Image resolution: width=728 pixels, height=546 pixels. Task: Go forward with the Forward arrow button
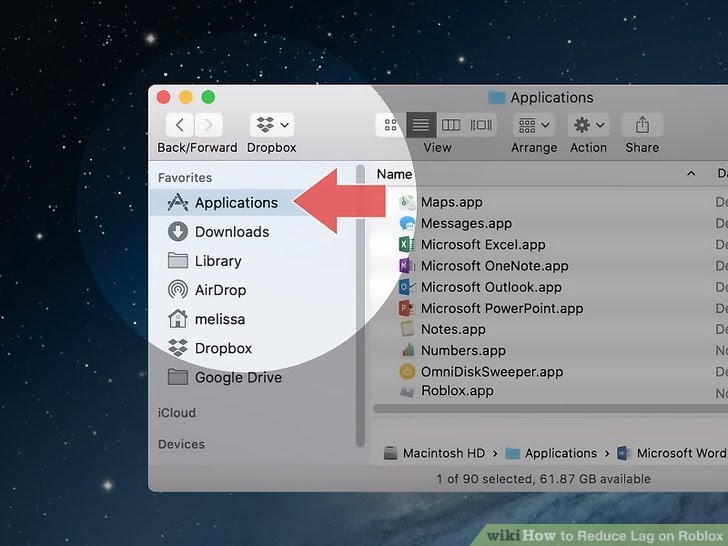208,125
